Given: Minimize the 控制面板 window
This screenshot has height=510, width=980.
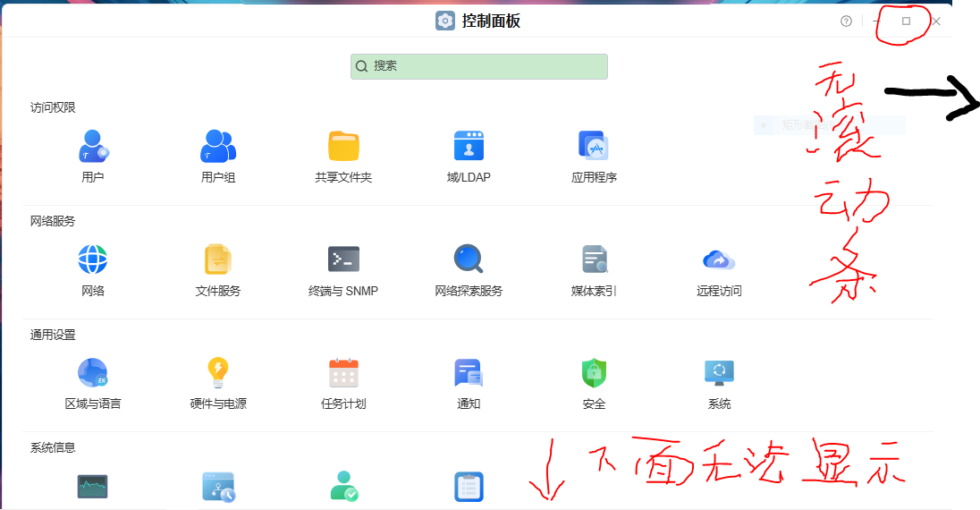Looking at the screenshot, I should click(877, 21).
